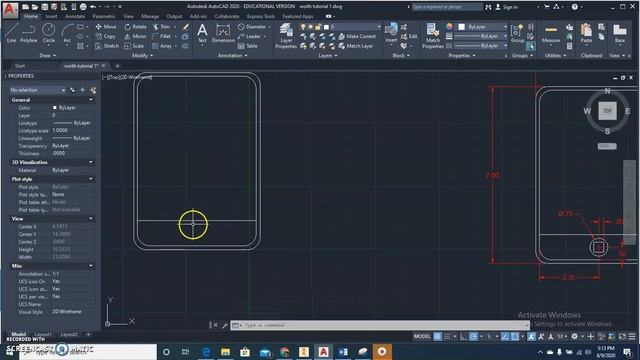Viewport: 640px width, 360px height.
Task: Activate the Mirror command
Action: pyautogui.click(x=135, y=36)
